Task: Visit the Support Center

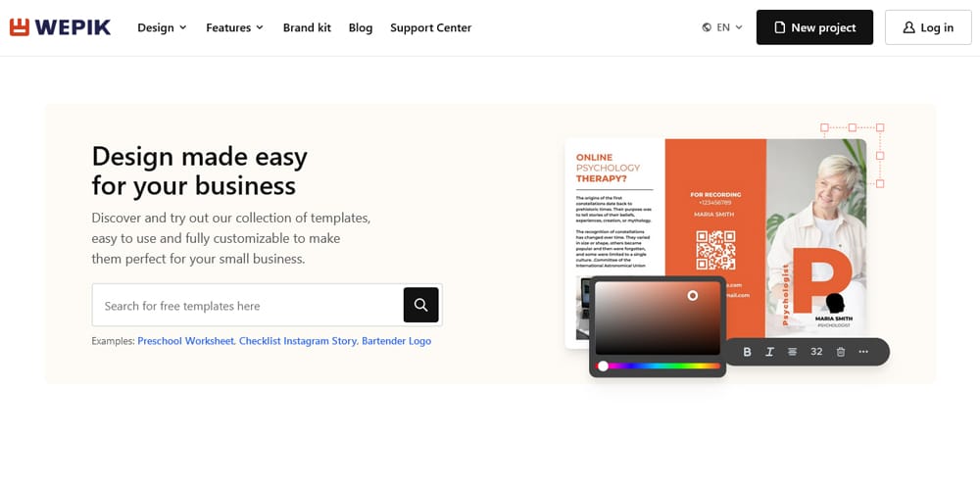Action: tap(430, 27)
